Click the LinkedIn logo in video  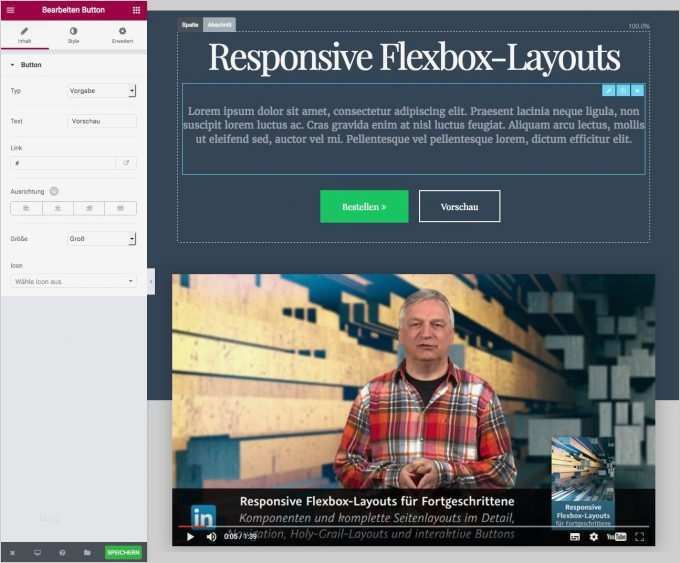coord(203,516)
